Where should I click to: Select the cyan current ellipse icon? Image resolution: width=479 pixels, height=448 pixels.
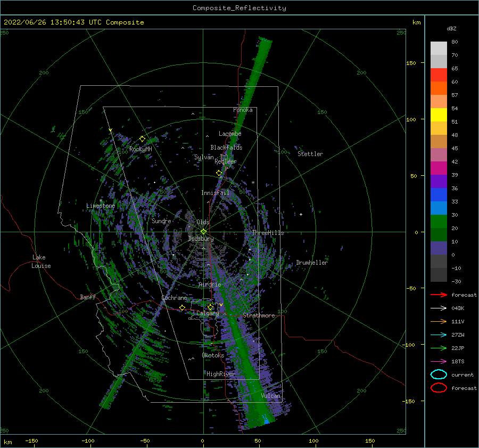pos(439,374)
